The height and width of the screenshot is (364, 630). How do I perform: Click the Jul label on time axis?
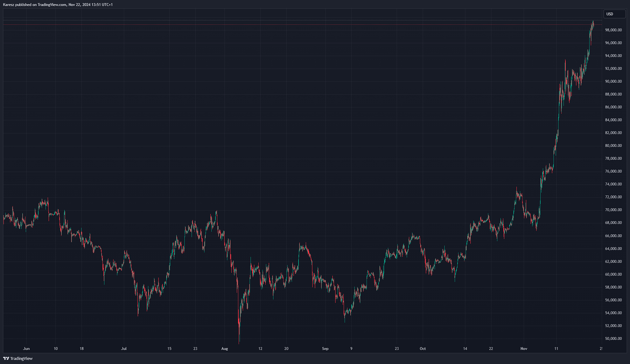[124, 349]
